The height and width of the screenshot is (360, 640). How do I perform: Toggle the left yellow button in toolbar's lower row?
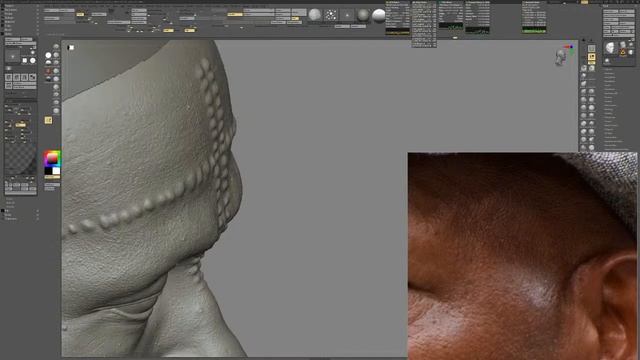(x=168, y=30)
